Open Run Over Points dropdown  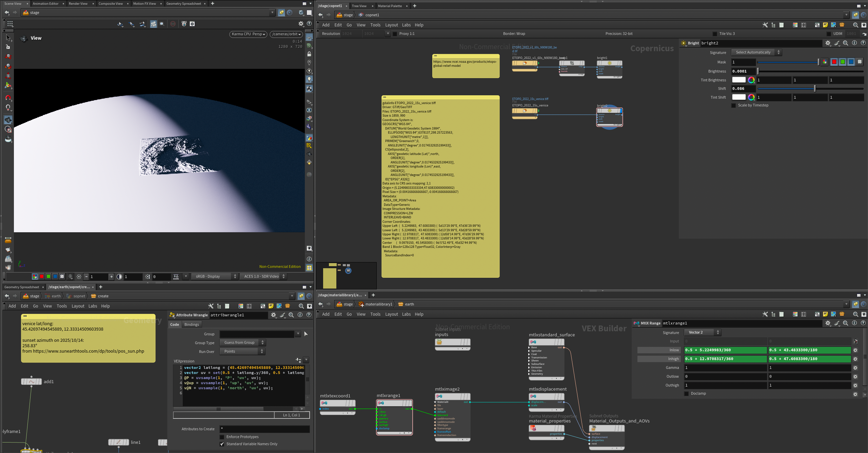pyautogui.click(x=242, y=352)
